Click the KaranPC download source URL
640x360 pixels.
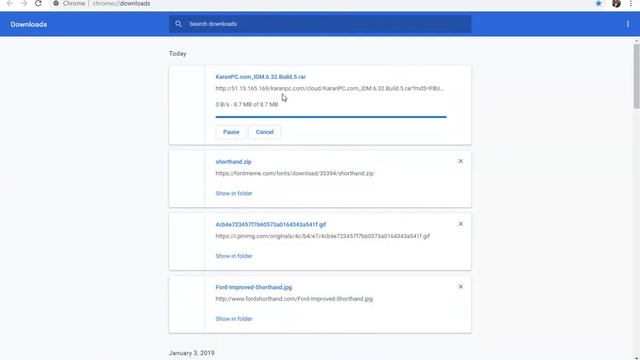pyautogui.click(x=329, y=88)
